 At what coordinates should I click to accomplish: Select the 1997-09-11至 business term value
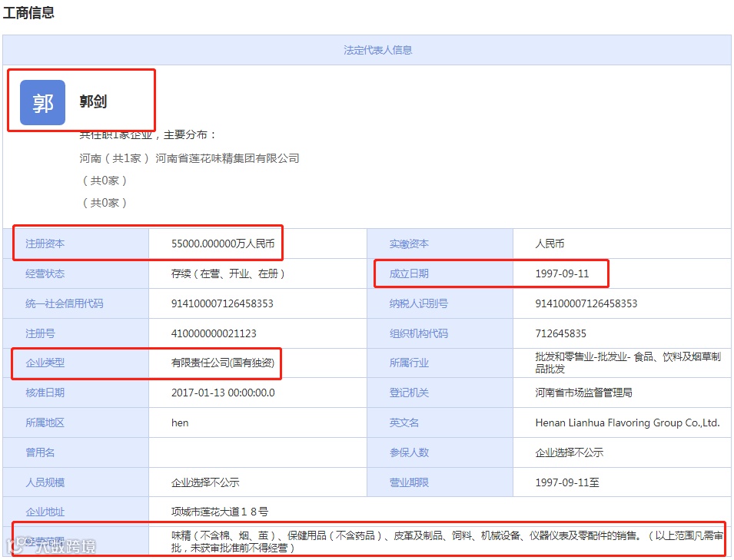pyautogui.click(x=567, y=482)
